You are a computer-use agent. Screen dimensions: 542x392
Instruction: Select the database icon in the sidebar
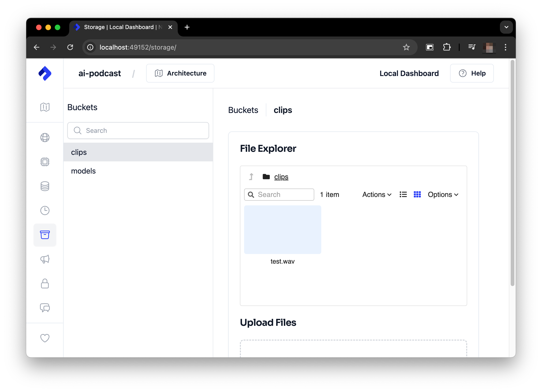pyautogui.click(x=45, y=186)
